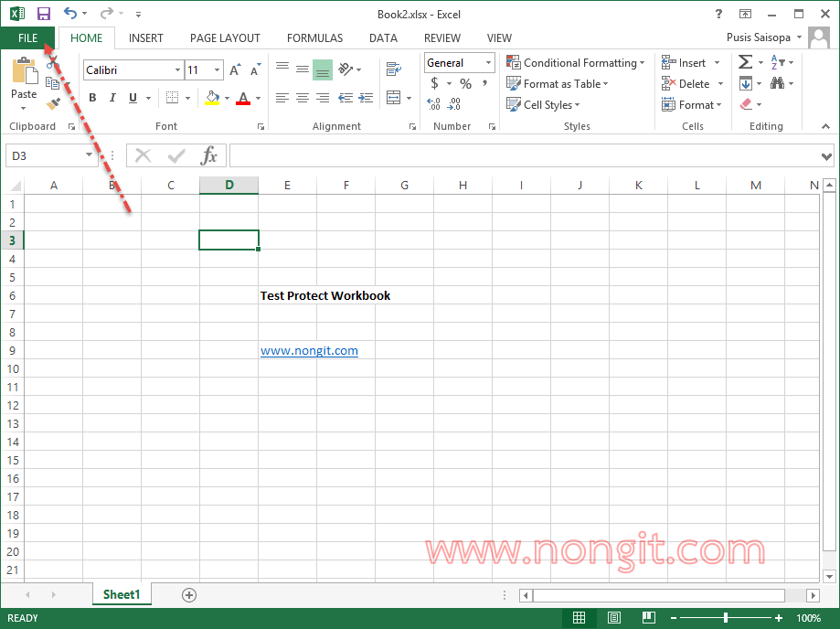Open the Calibri font name dropdown

tap(177, 70)
